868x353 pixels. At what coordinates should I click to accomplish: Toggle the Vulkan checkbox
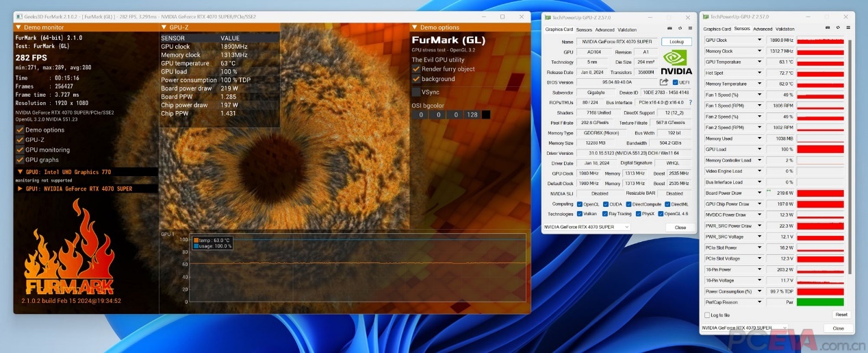click(x=579, y=214)
